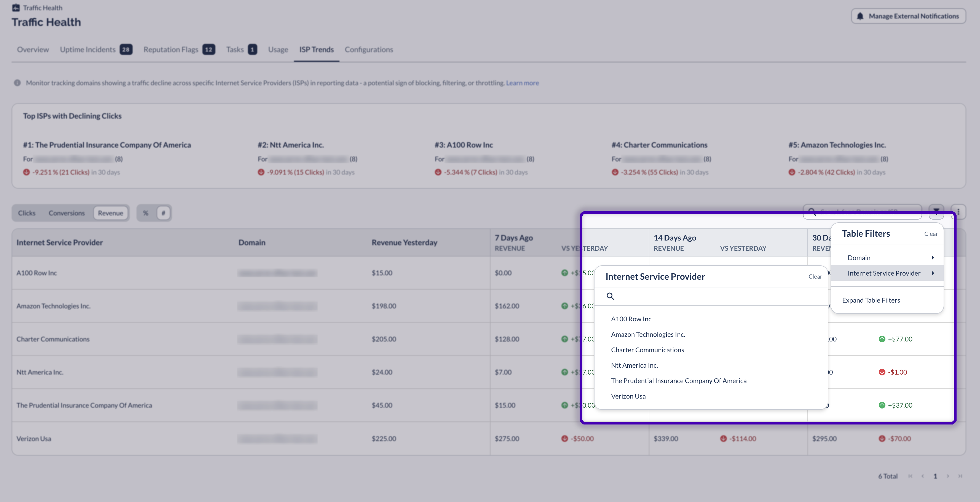The width and height of the screenshot is (980, 502).
Task: Open the Overview tab
Action: pyautogui.click(x=33, y=49)
